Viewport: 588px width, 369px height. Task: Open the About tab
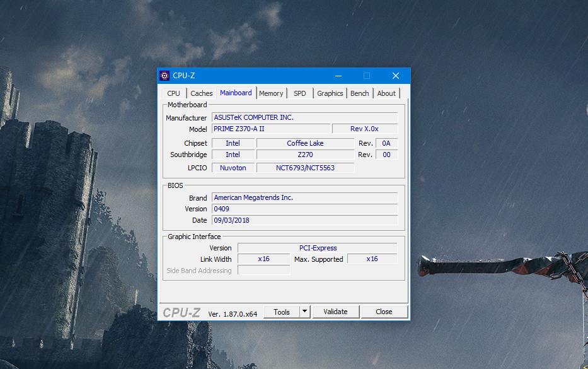pyautogui.click(x=386, y=93)
